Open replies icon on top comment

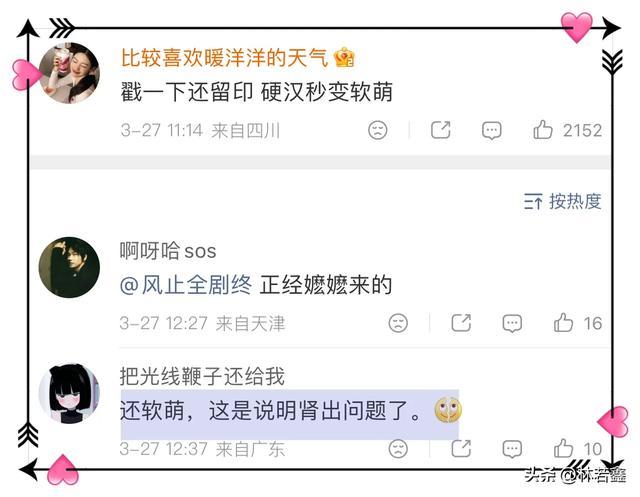click(x=492, y=131)
